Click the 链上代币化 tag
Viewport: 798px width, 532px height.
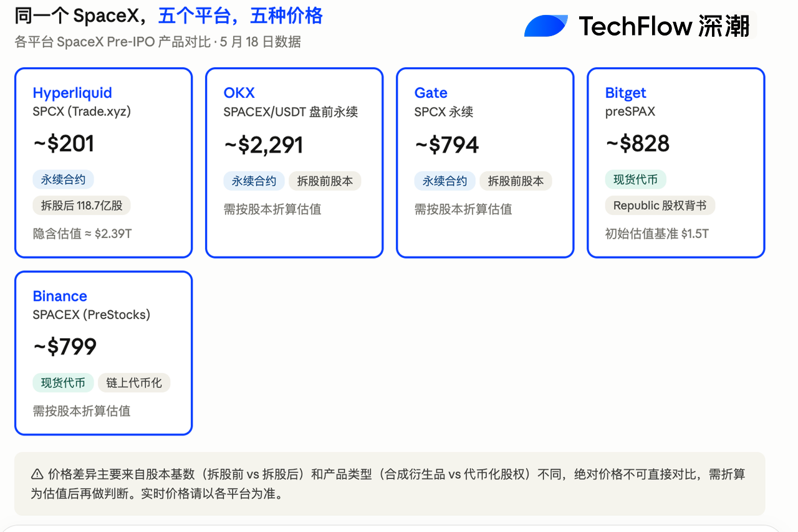pyautogui.click(x=134, y=383)
